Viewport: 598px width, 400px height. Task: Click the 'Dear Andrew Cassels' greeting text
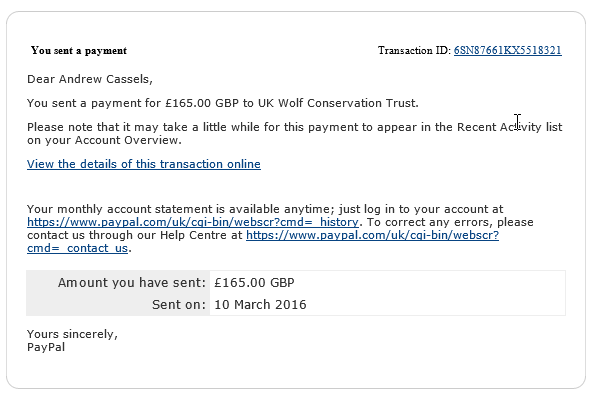pos(90,79)
